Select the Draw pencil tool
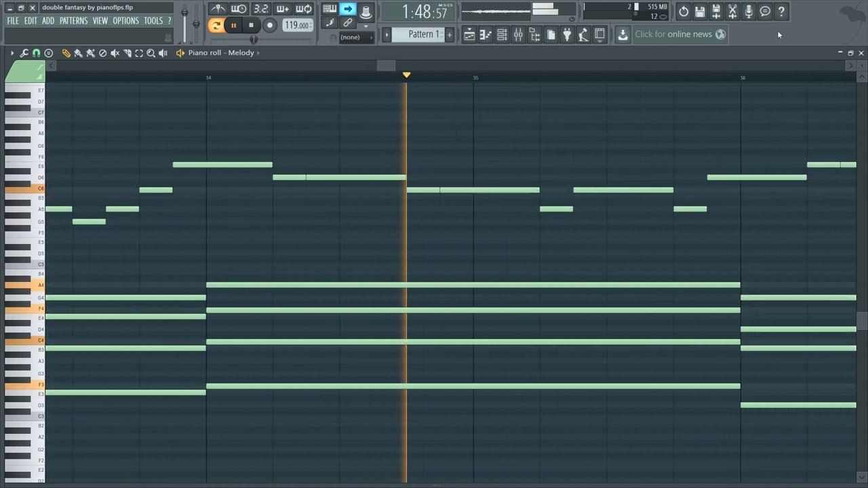 click(x=66, y=53)
